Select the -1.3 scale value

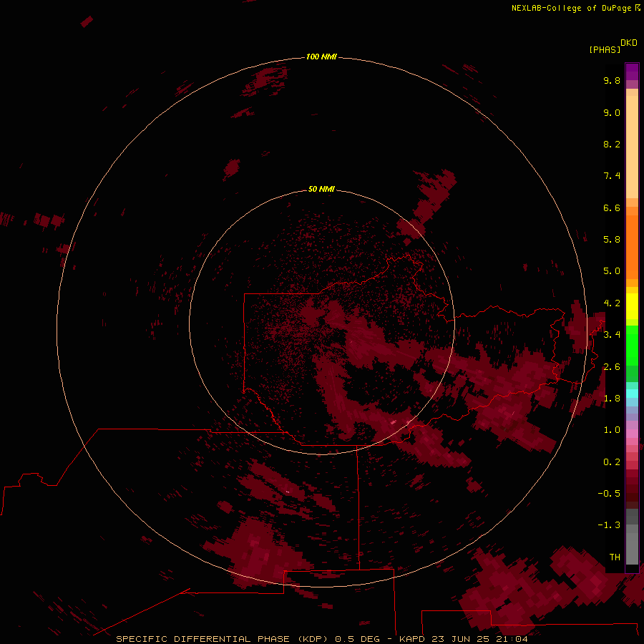[x=609, y=525]
